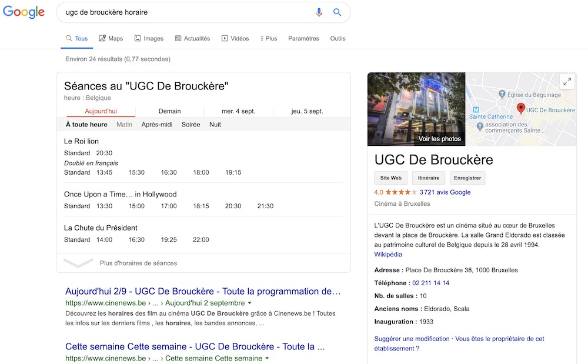Viewport: 588px width, 364px height.
Task: Click the Église du Béguinage map marker
Action: pos(502,94)
